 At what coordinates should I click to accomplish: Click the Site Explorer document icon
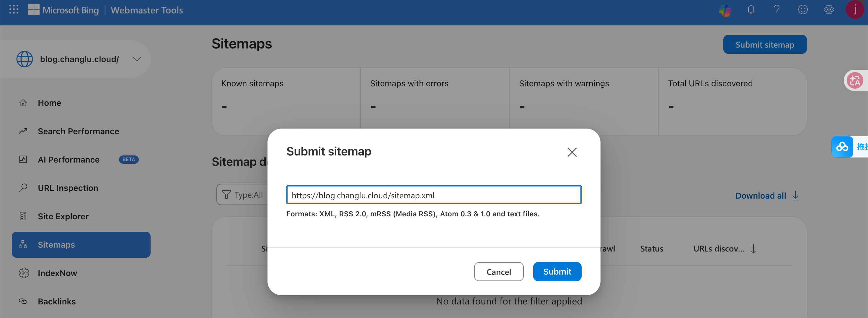click(x=23, y=216)
